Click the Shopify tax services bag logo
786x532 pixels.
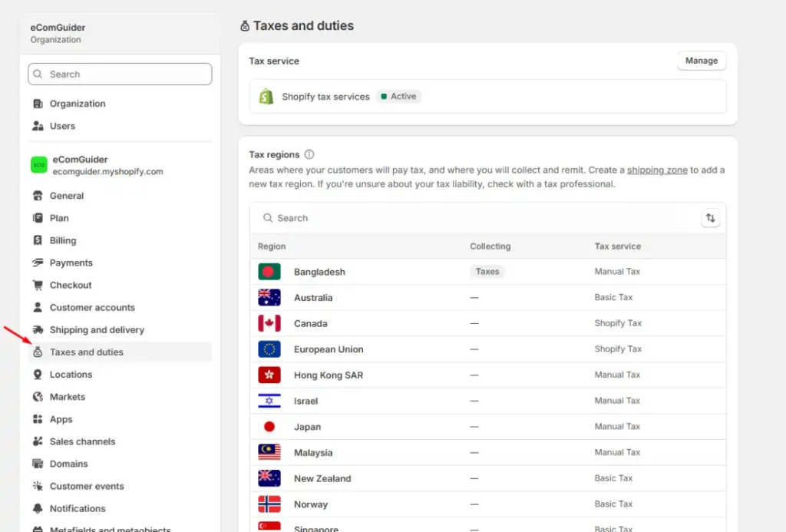[x=266, y=96]
